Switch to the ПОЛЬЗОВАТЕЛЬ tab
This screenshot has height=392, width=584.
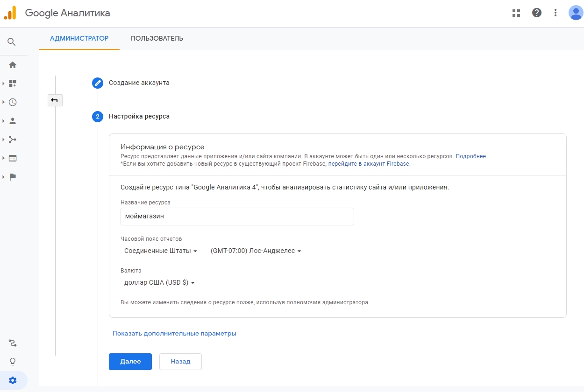click(x=157, y=38)
